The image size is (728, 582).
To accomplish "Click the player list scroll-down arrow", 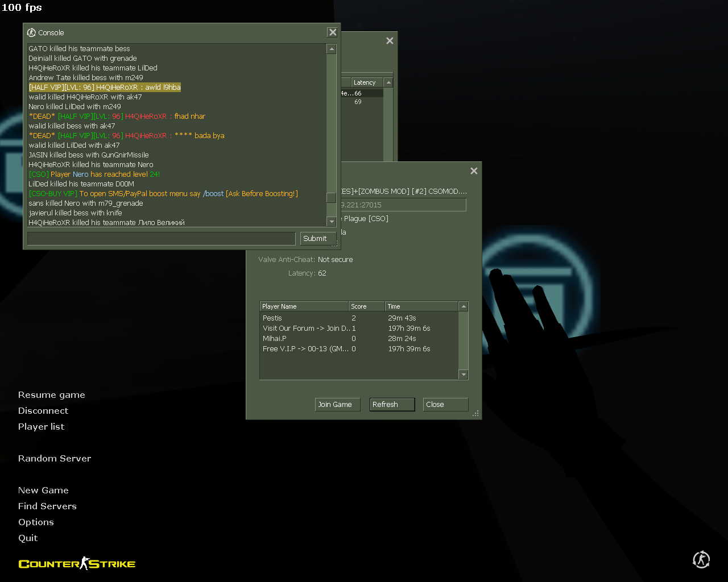I will (x=464, y=375).
